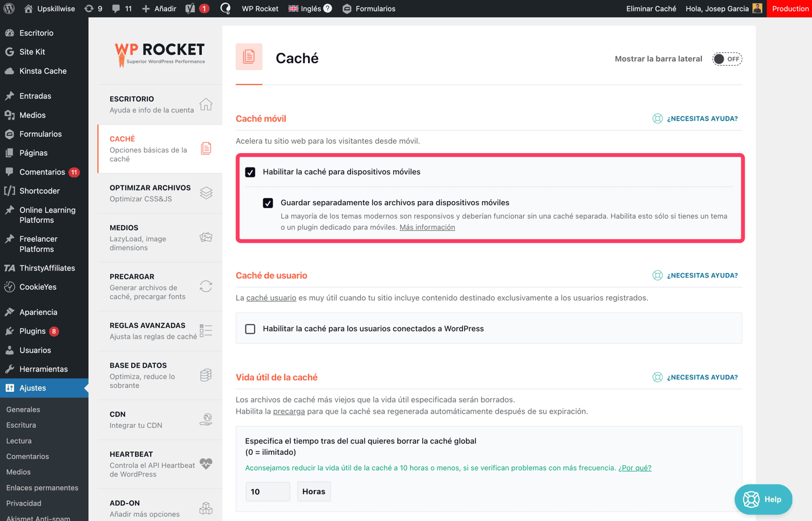
Task: Select the Base de Datos tab
Action: pos(160,375)
